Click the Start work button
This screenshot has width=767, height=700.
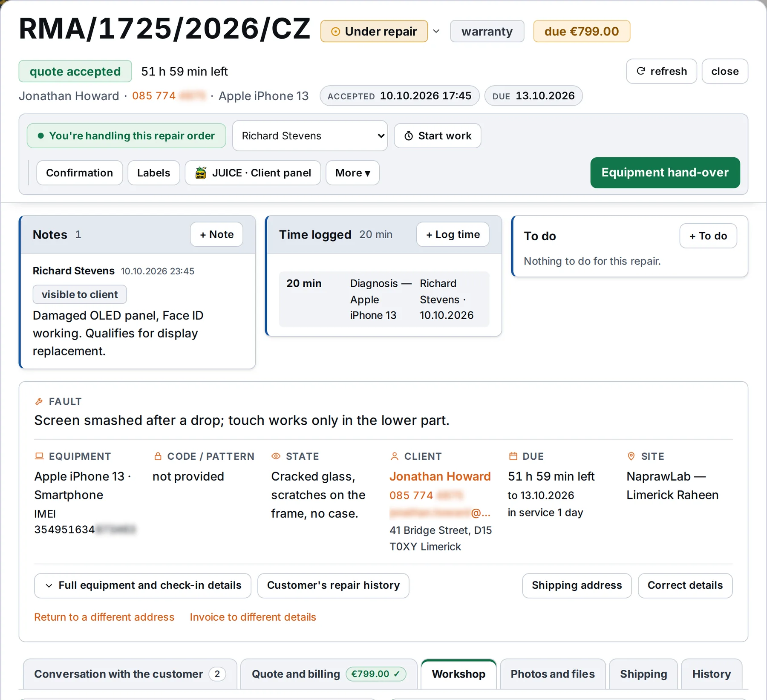[437, 135]
